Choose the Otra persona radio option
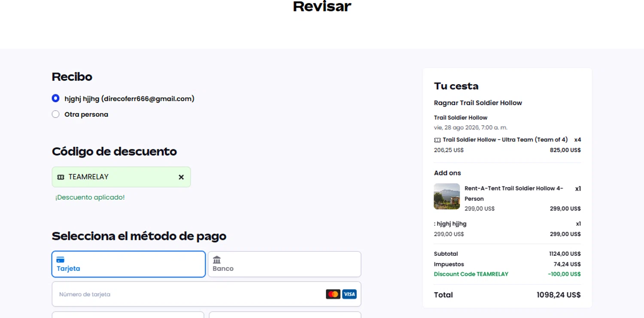Screen dimensions: 644x318 click(55, 114)
